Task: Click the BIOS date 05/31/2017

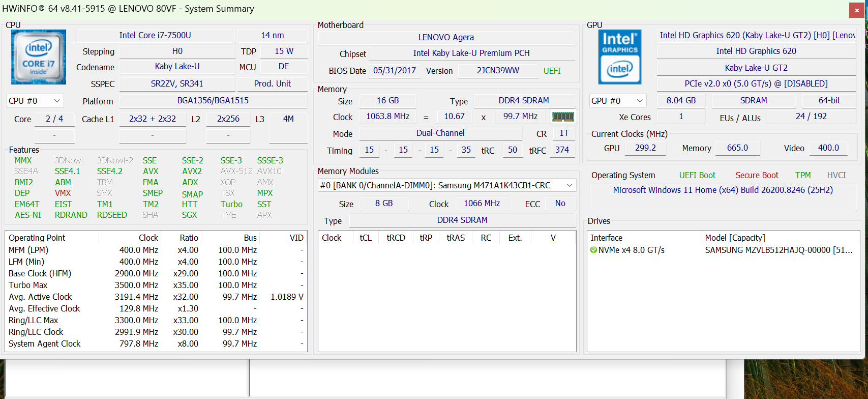Action: pos(395,70)
